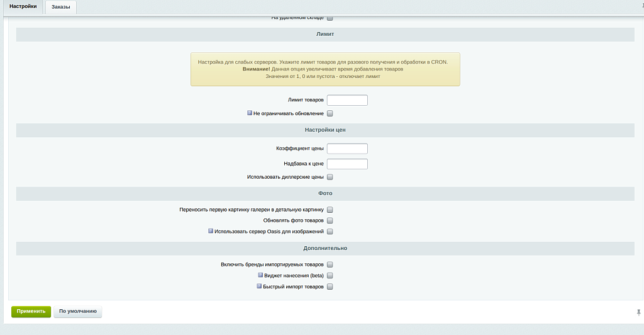Enable "Переносить первую картинку галереи" checkbox
Screen dimensions: 644x335
pos(330,210)
